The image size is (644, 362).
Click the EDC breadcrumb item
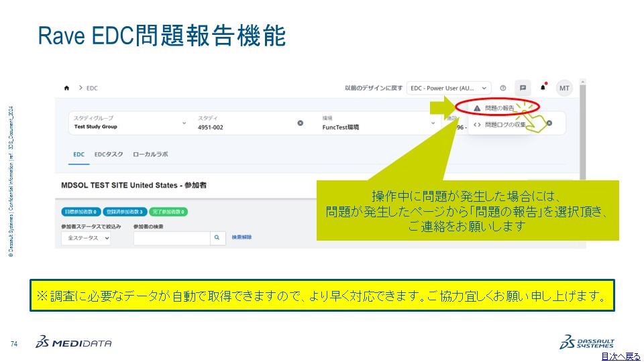pos(92,88)
